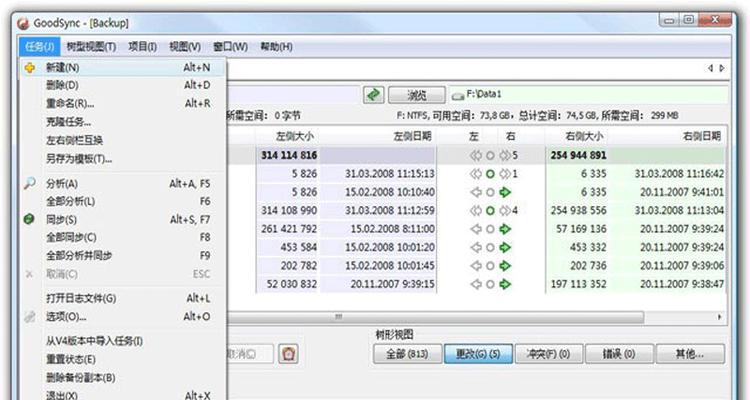
Task: Choose 删除备份副本(B) from the menu
Action: tap(123, 378)
